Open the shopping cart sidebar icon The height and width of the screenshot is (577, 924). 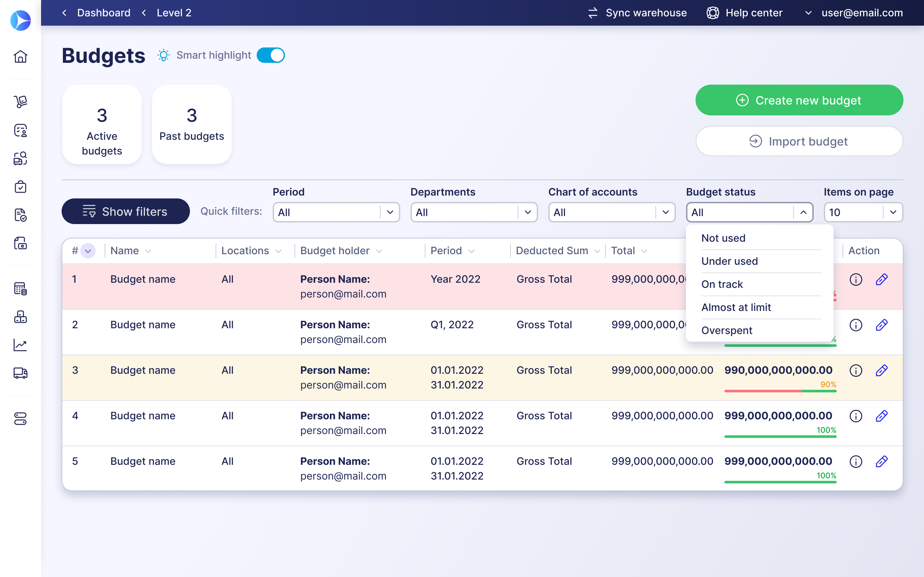[x=20, y=102]
